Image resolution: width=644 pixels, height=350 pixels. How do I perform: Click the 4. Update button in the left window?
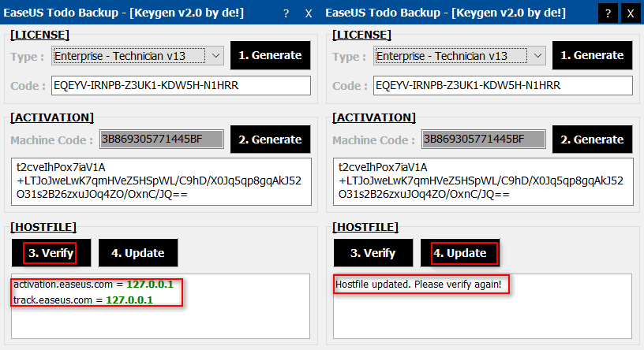point(138,253)
